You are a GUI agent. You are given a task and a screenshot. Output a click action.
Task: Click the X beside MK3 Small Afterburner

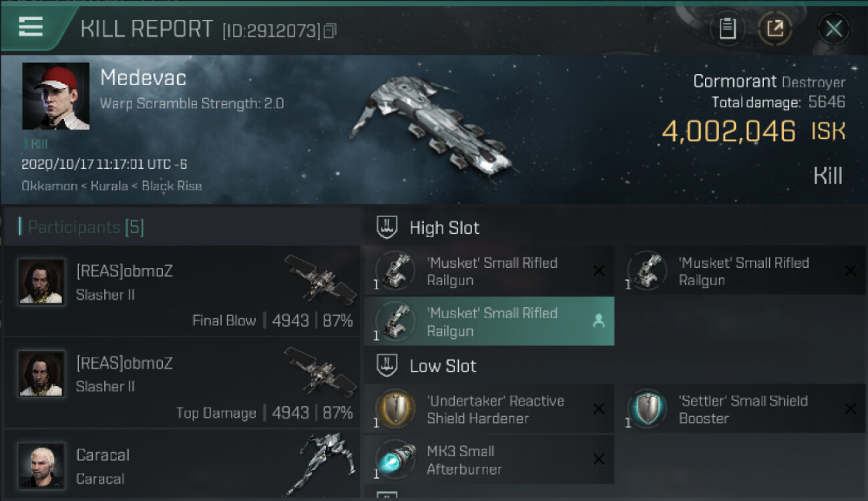point(598,459)
